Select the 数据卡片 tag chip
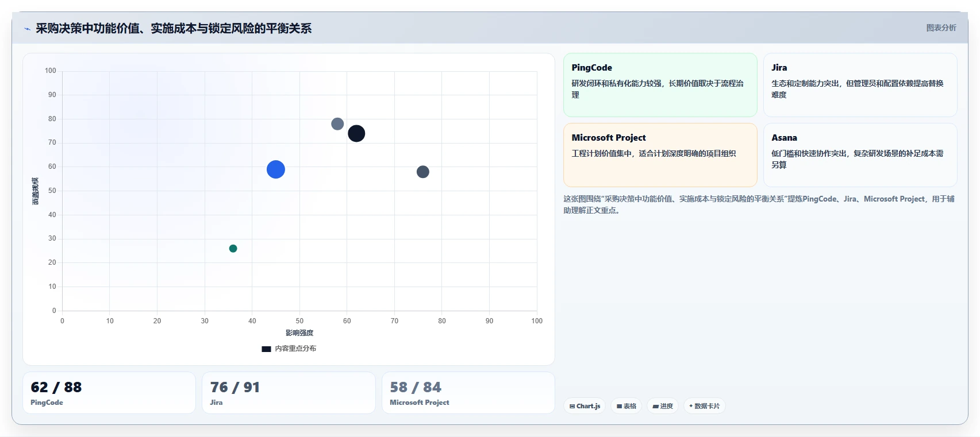 (x=704, y=406)
